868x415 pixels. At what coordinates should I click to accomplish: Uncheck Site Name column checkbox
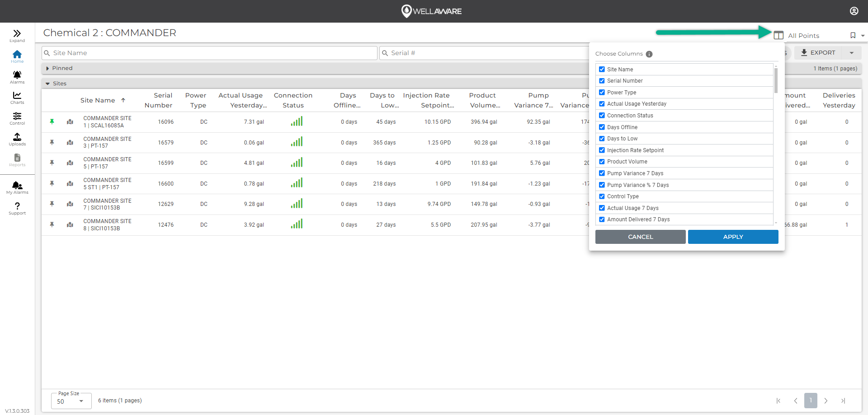coord(602,69)
